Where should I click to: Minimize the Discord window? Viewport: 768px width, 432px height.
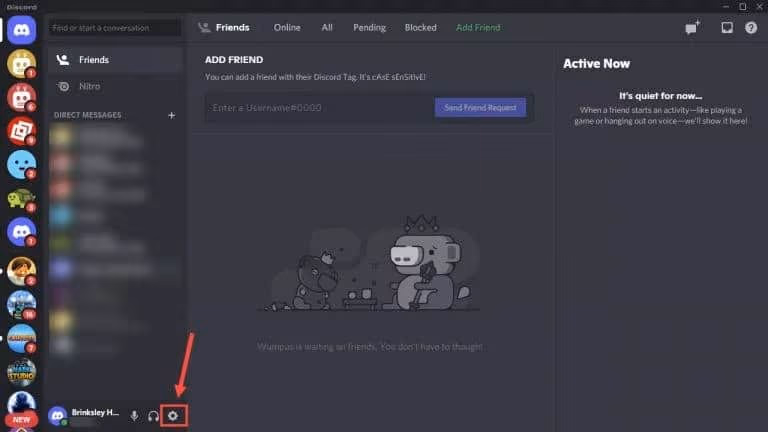pyautogui.click(x=726, y=6)
